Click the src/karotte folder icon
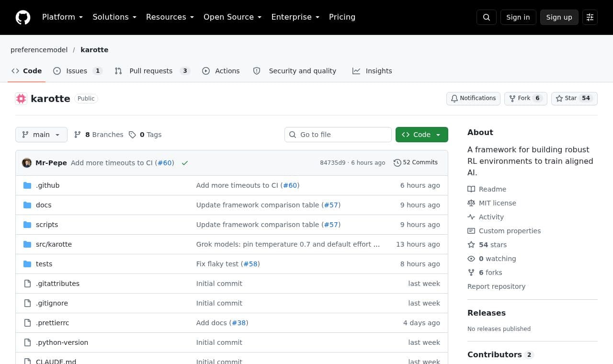Viewport: 613px width, 364px height. click(27, 244)
